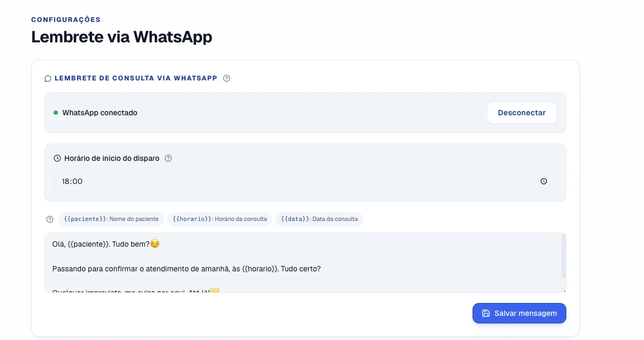Open help icon beside Lembrete de consulta heading

click(227, 78)
